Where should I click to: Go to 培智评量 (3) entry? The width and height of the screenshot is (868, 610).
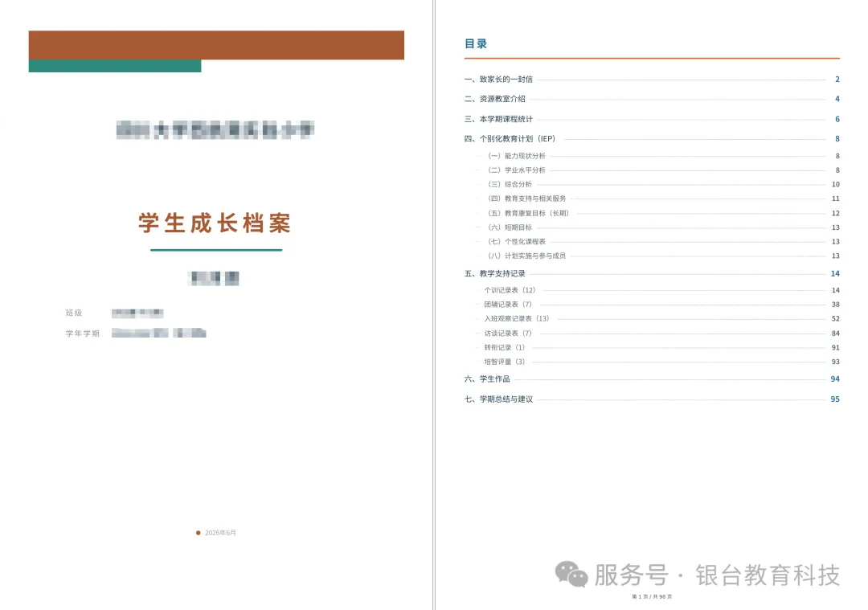tap(504, 362)
